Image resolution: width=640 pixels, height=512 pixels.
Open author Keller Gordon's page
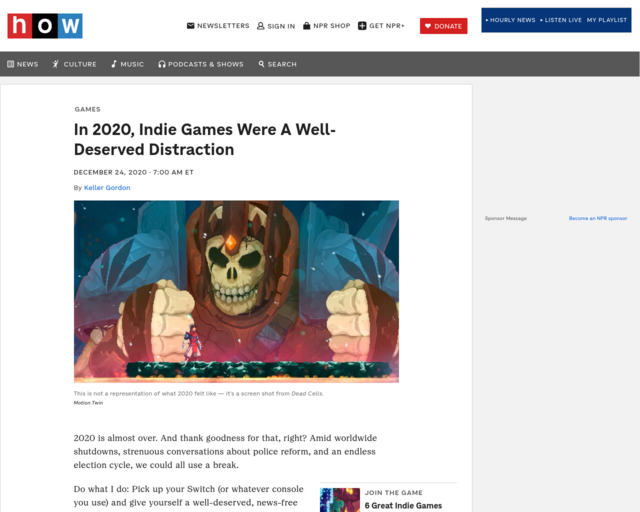(107, 188)
